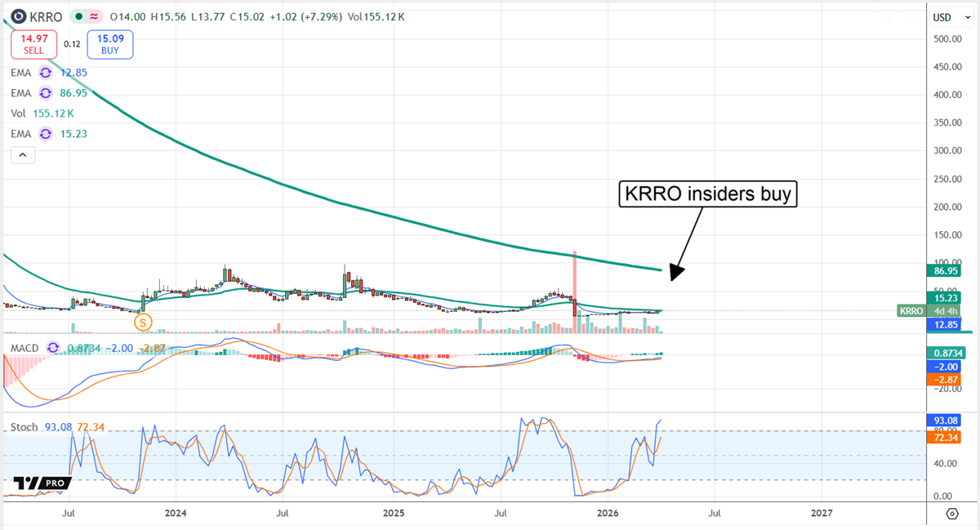The height and width of the screenshot is (530, 980).
Task: Refresh the loading EMA 12.85 indicator
Action: point(44,73)
